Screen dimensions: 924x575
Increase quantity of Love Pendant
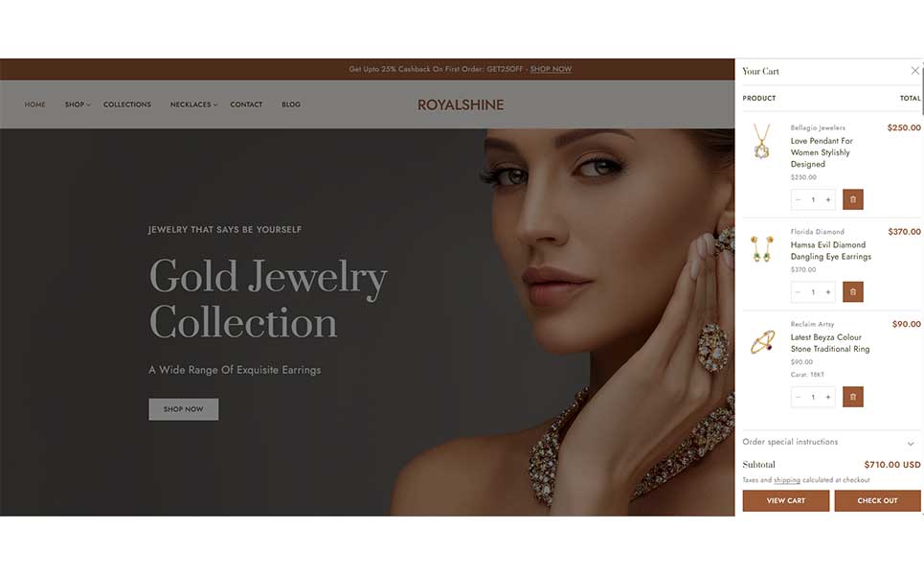click(x=828, y=200)
